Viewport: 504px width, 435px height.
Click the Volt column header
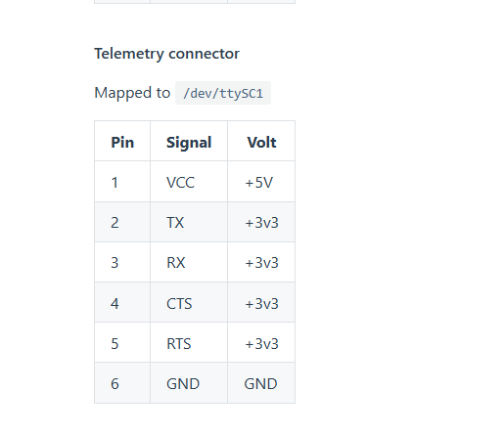pyautogui.click(x=261, y=143)
